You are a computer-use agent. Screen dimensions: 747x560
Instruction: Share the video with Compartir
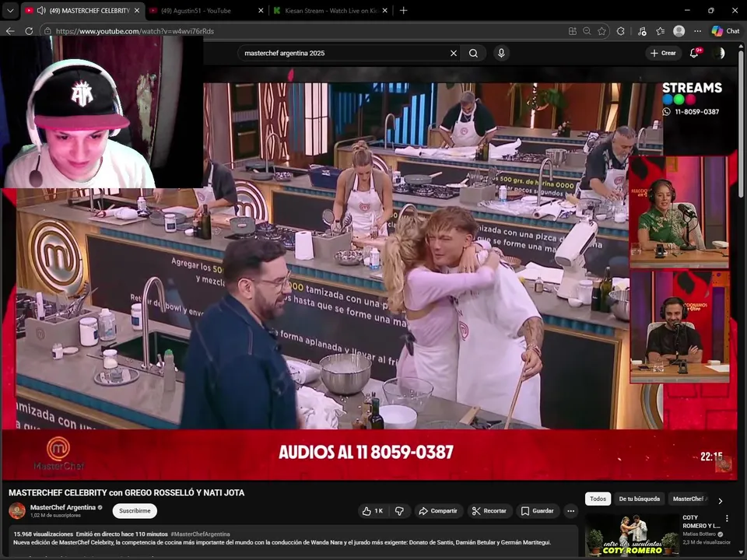pos(438,511)
